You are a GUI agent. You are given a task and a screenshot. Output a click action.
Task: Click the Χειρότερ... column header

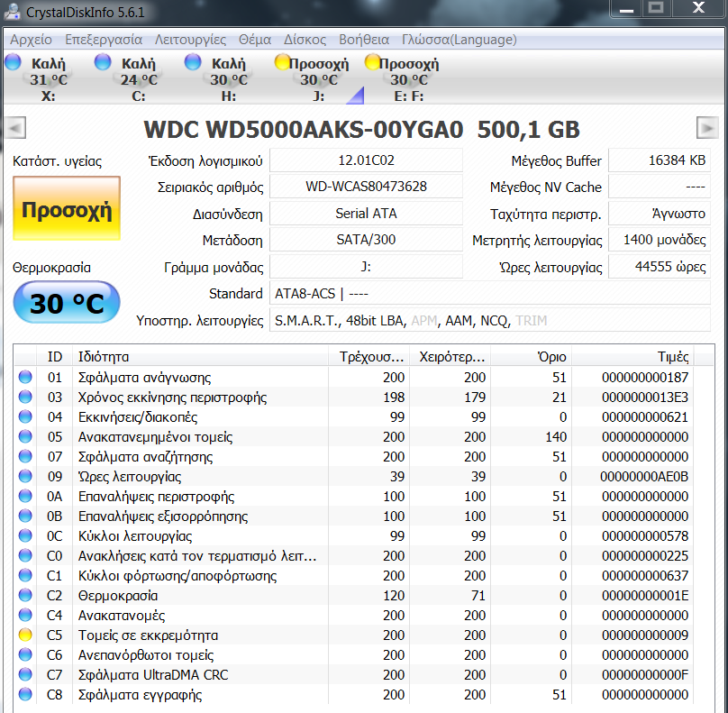pos(450,357)
